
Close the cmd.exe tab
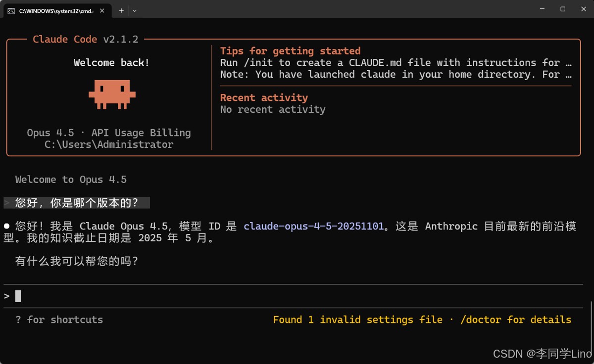[x=102, y=11]
